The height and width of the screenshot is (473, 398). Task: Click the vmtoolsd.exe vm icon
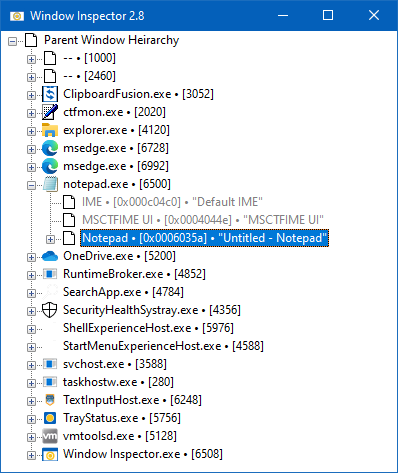tap(50, 436)
